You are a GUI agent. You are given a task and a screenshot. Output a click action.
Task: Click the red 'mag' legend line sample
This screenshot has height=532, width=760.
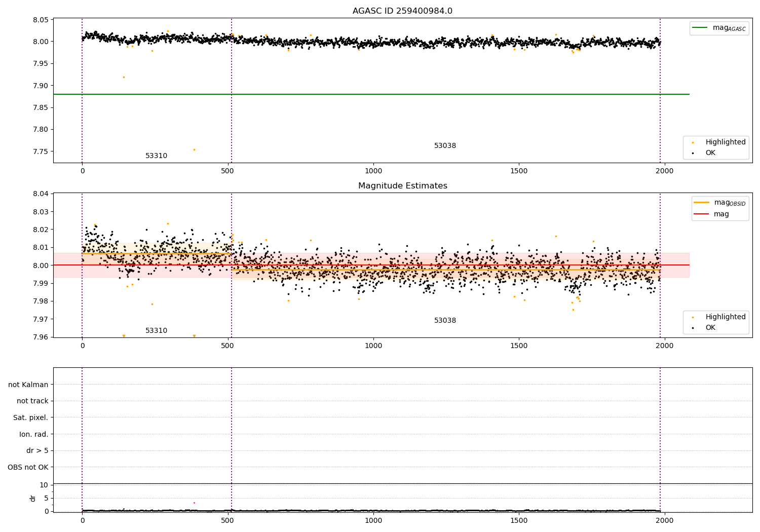(702, 214)
